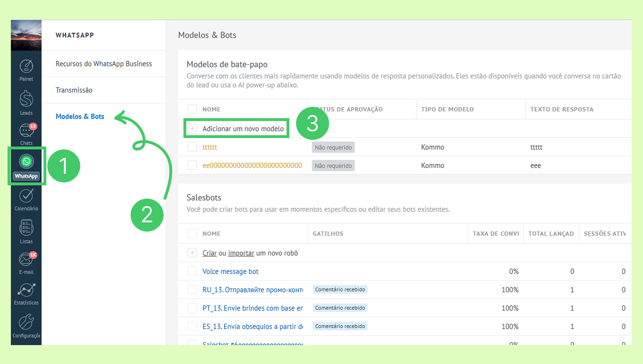Open Recursos do WhatsApp Business menu item
643x364 pixels.
pyautogui.click(x=104, y=64)
